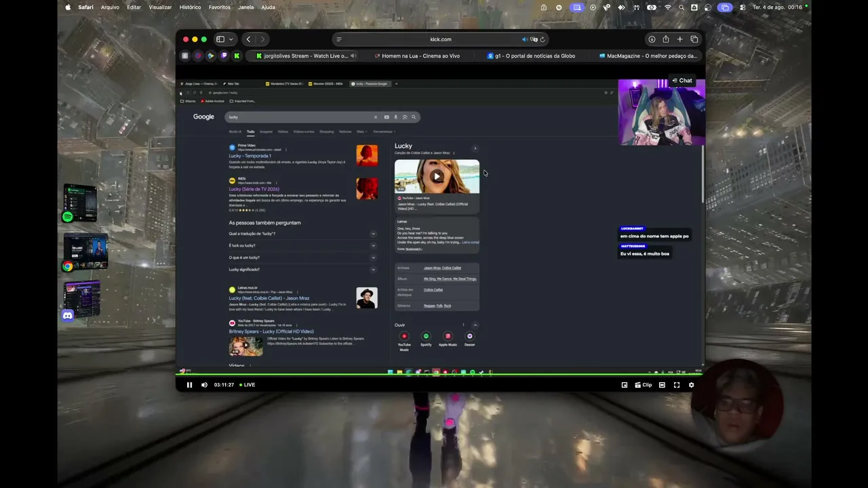Open Control Center in menu bar
Screen dimensions: 868x488
click(743, 7)
